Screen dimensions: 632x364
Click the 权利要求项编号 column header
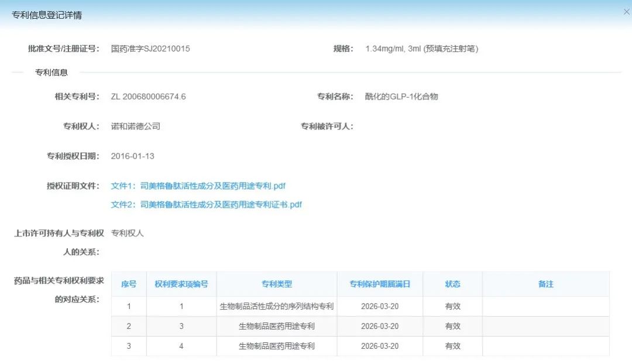pos(181,284)
